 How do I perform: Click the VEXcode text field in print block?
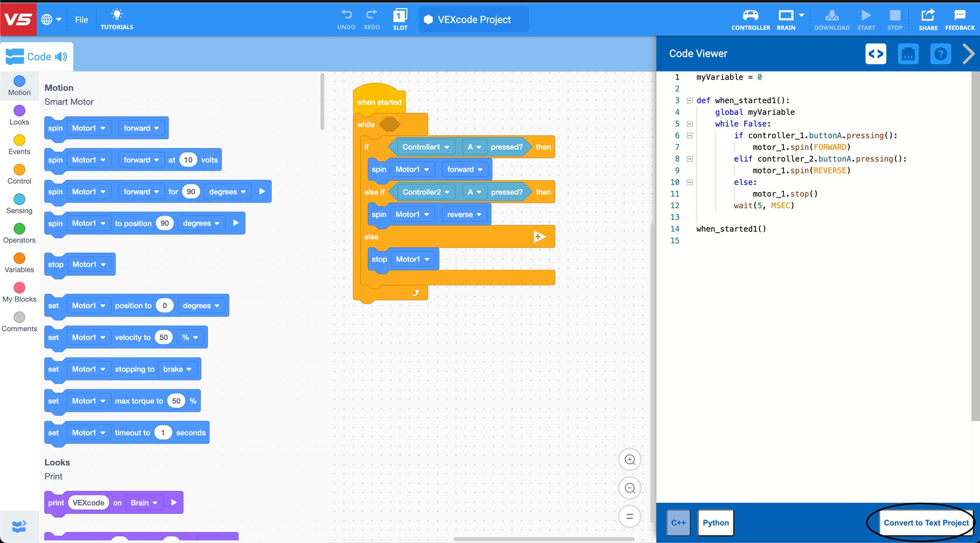tap(88, 503)
